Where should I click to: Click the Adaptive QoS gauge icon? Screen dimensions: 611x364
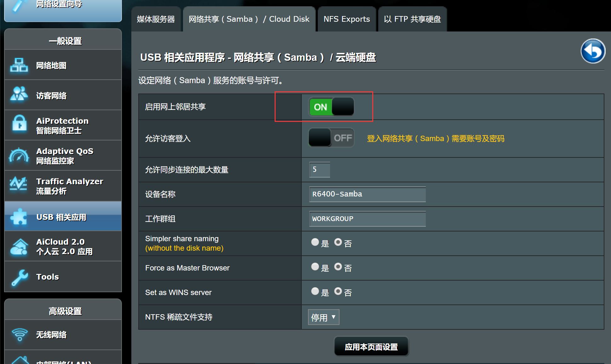(x=19, y=156)
